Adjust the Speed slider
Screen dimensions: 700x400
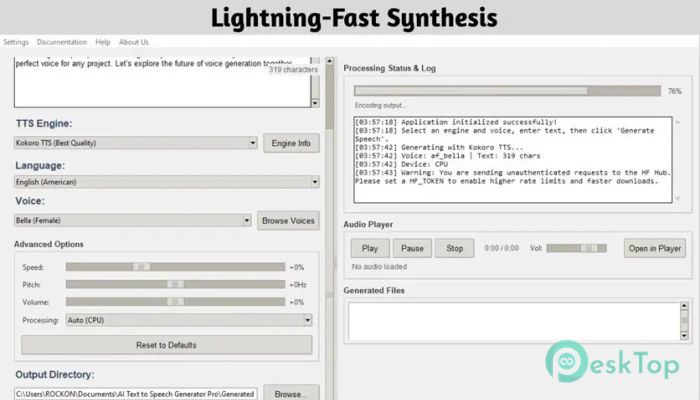click(175, 267)
